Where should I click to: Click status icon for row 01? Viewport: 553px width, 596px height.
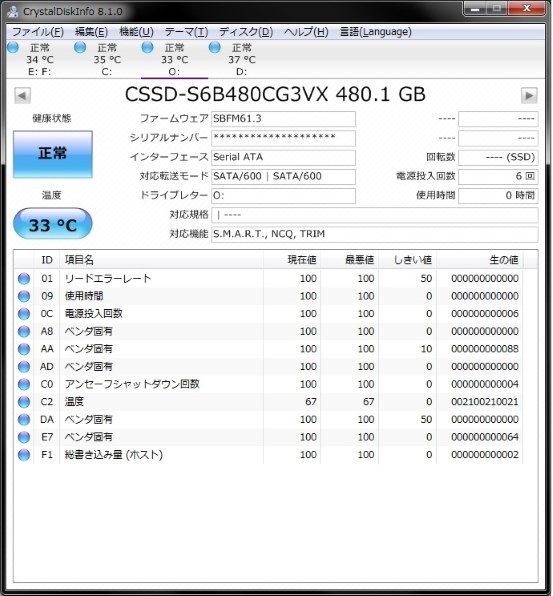tap(24, 279)
